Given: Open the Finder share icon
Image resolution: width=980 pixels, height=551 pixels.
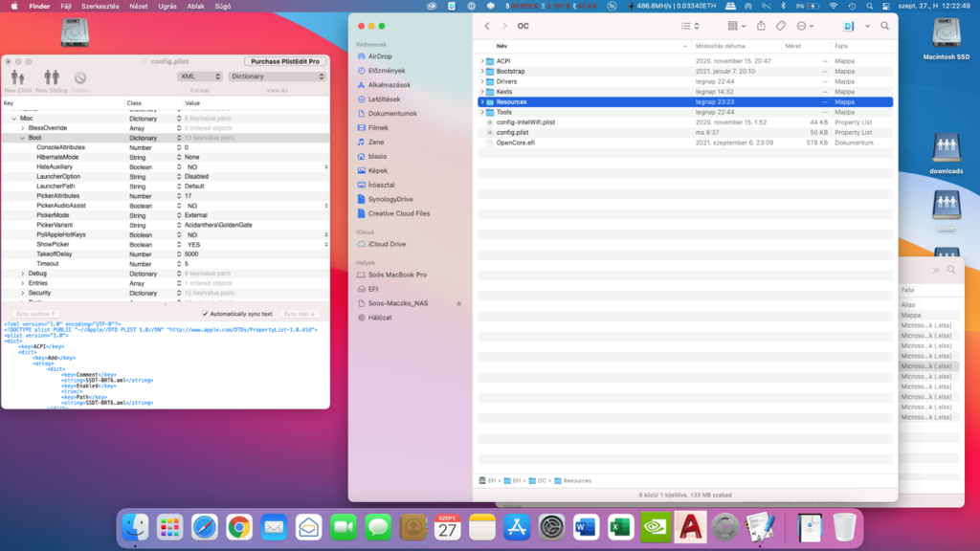Looking at the screenshot, I should (761, 26).
